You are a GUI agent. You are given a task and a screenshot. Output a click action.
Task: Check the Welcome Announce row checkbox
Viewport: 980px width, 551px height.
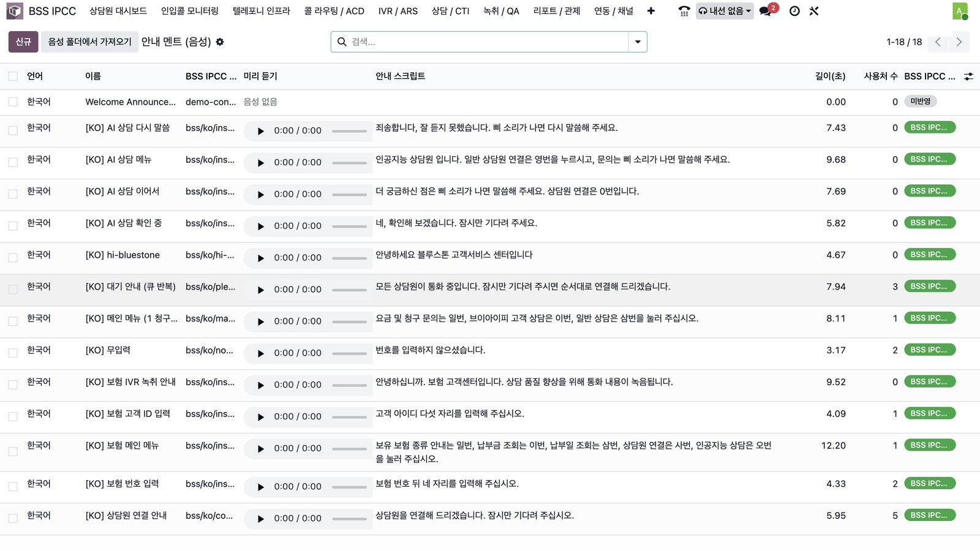click(x=13, y=102)
